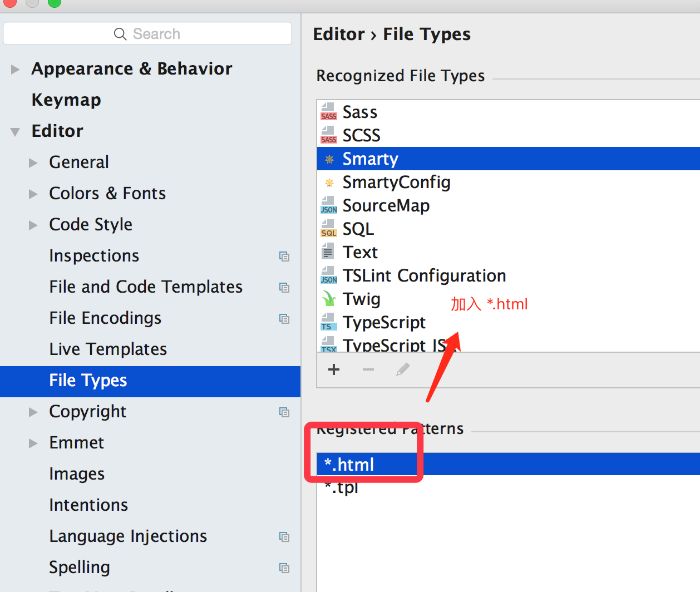Expand the Colors & Fonts node
The height and width of the screenshot is (592, 700).
coord(33,194)
